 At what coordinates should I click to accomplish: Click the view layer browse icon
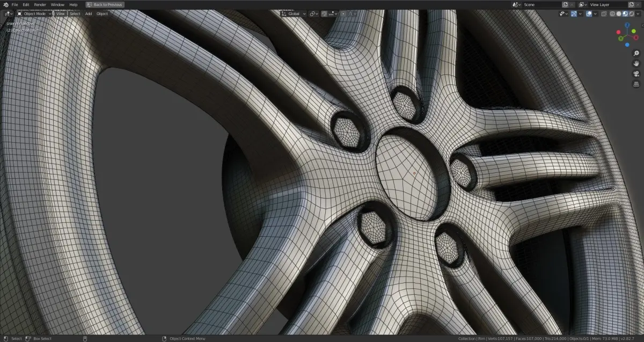pos(582,4)
